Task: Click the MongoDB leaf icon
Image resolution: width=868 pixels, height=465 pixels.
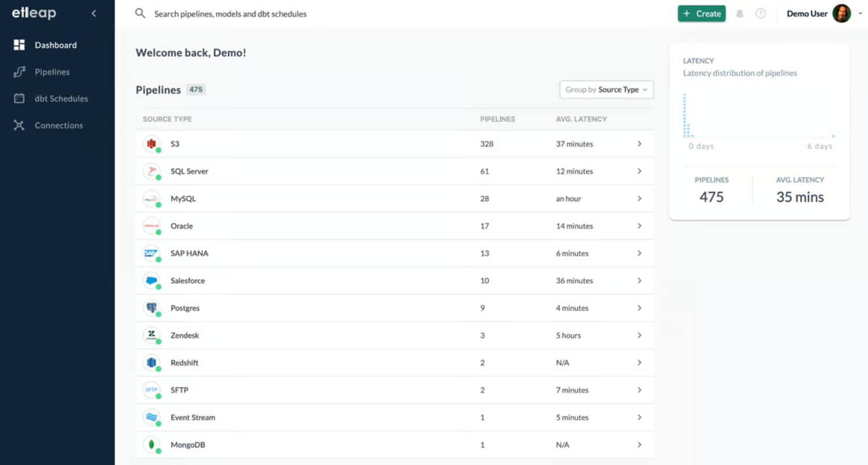Action: coord(152,444)
